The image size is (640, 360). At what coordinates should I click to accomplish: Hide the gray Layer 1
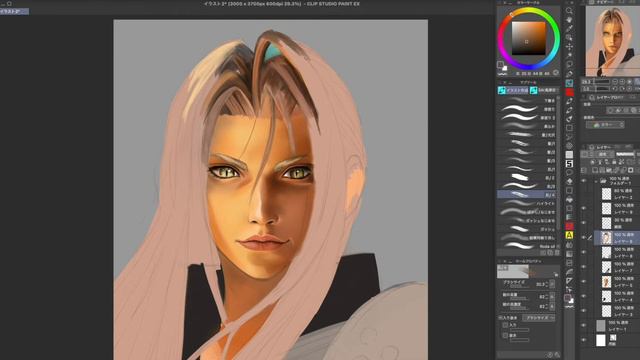(583, 325)
